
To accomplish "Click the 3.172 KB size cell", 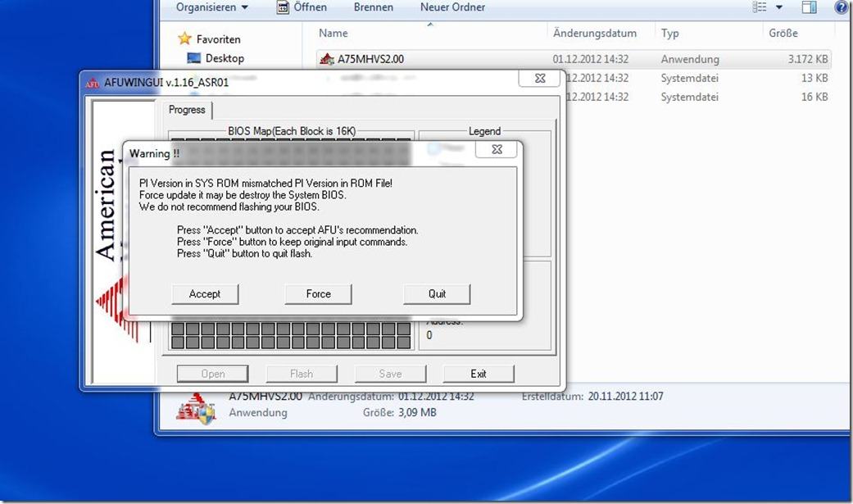I will pyautogui.click(x=808, y=59).
